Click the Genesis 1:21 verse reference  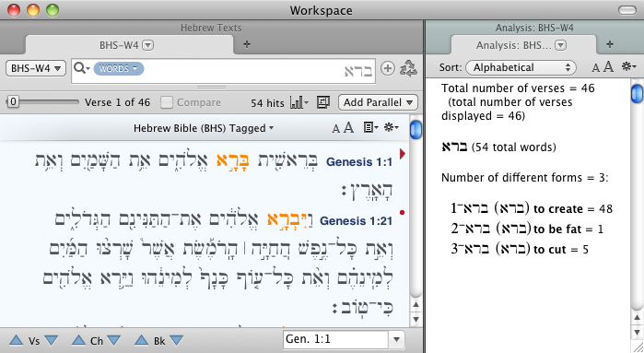[356, 220]
